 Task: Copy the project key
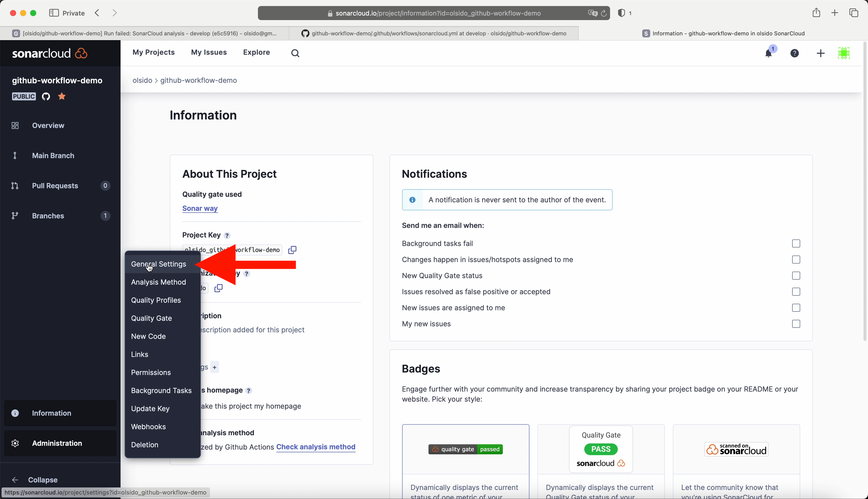click(x=292, y=250)
